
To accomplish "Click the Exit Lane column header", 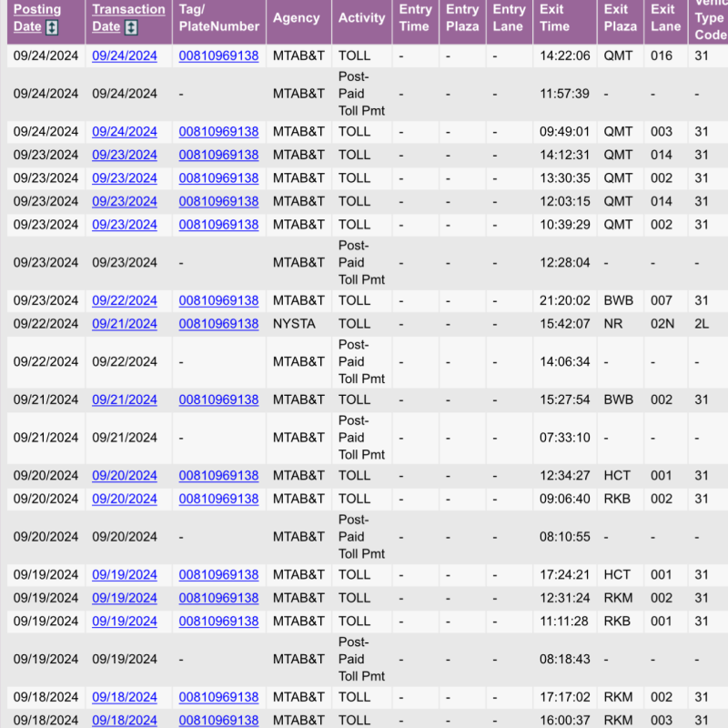I will point(666,17).
